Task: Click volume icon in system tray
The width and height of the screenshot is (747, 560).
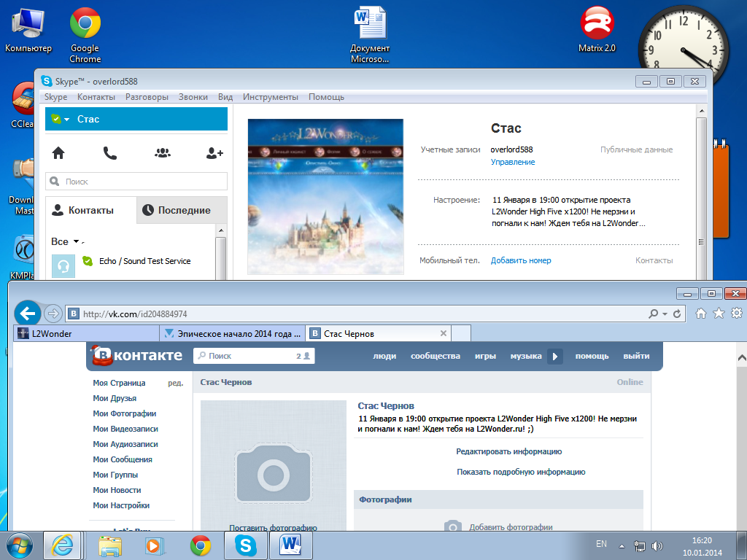Action: (657, 545)
